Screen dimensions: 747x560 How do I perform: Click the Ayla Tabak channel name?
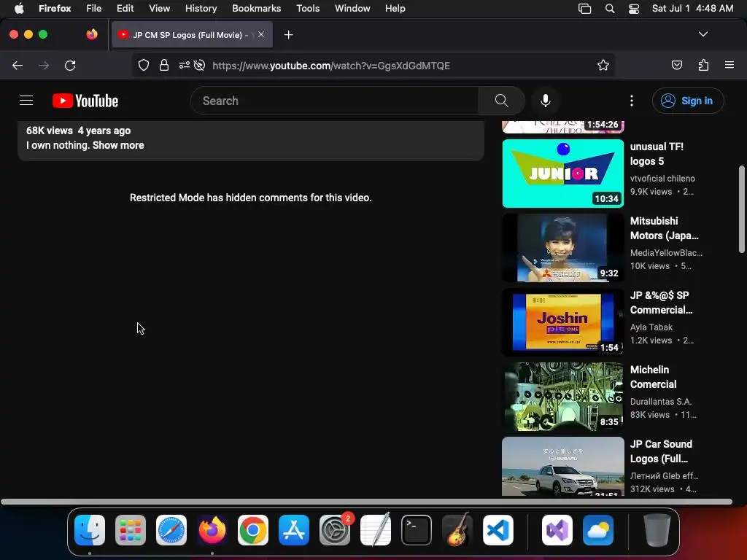coord(651,327)
